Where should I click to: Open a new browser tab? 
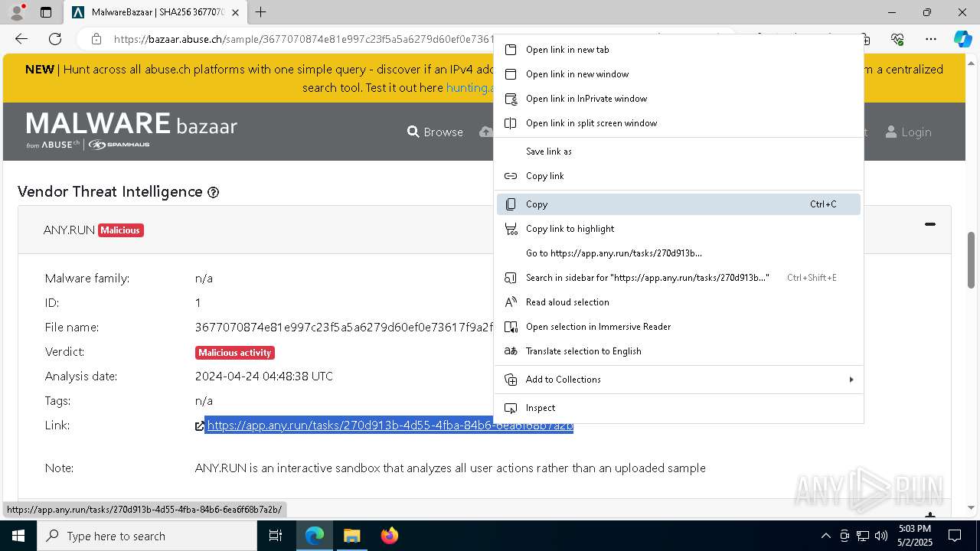[261, 12]
